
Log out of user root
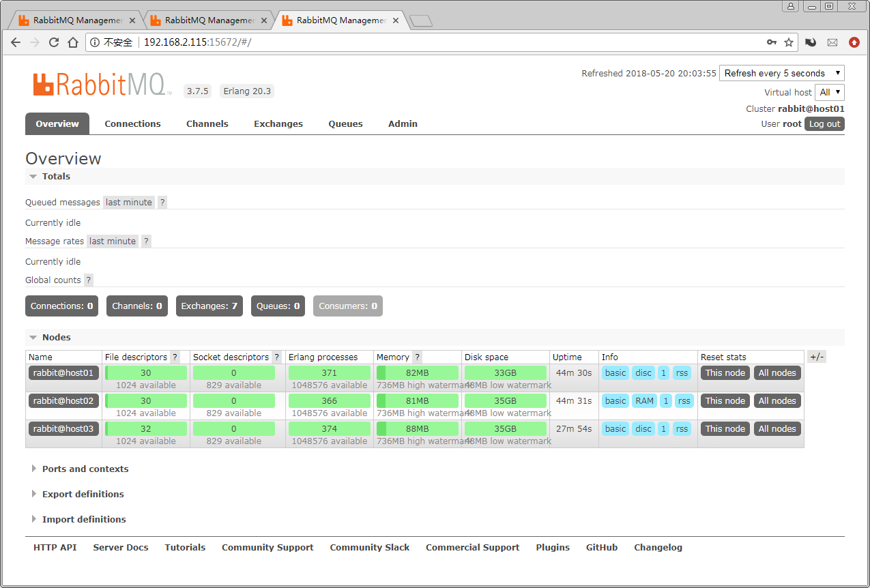coord(824,124)
